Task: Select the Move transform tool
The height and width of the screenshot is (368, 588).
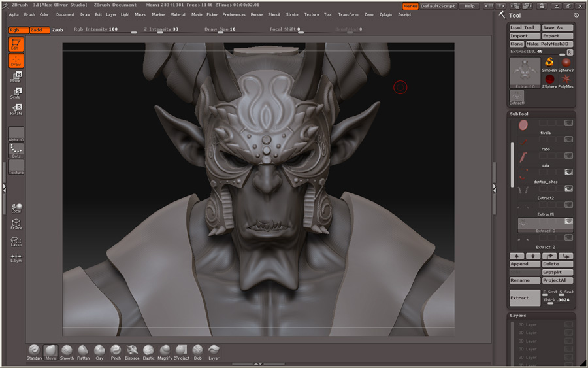Action: [16, 77]
